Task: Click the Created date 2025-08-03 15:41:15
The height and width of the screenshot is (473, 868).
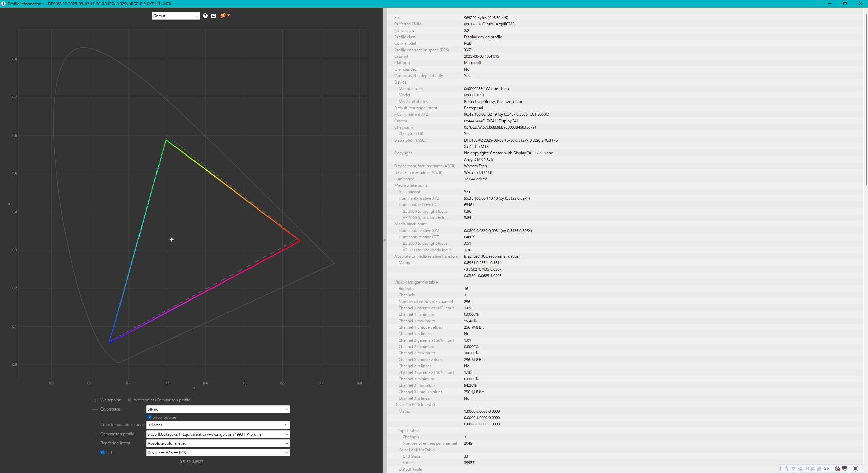Action: [x=481, y=56]
